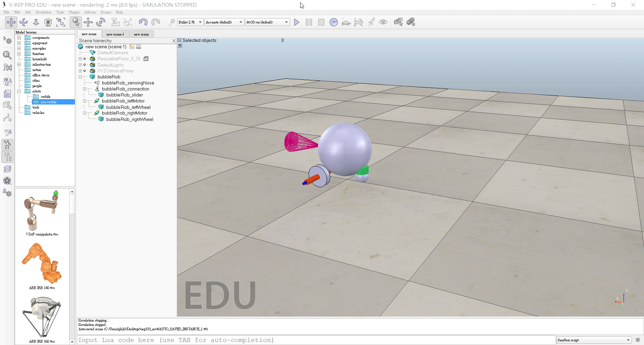Expand the infrastructure folder
644x345 pixels.
click(19, 65)
